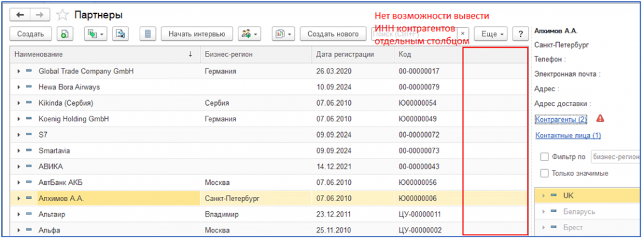Sort by Код column header
Viewport: 644px width, 239px height.
(x=428, y=54)
